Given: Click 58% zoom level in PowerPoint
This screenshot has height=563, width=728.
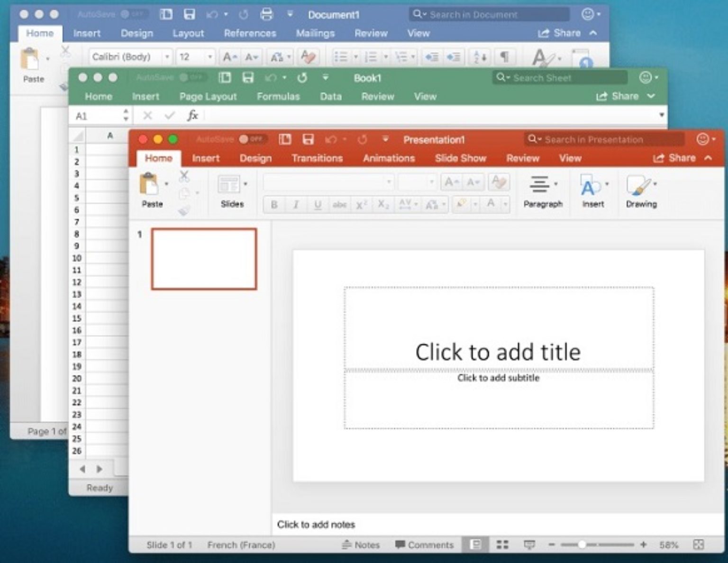Looking at the screenshot, I should tap(668, 545).
